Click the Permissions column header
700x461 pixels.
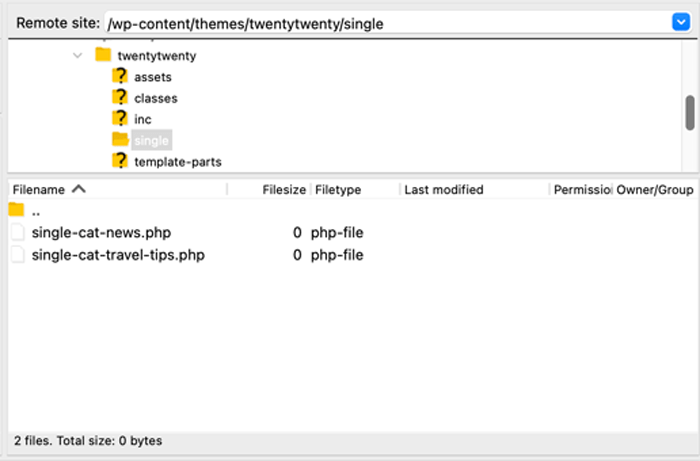581,189
